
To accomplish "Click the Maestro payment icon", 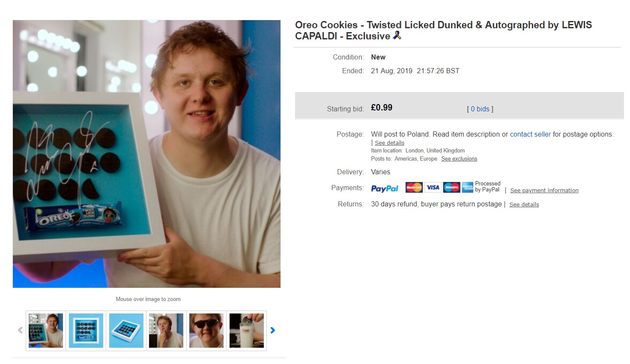I will point(452,187).
